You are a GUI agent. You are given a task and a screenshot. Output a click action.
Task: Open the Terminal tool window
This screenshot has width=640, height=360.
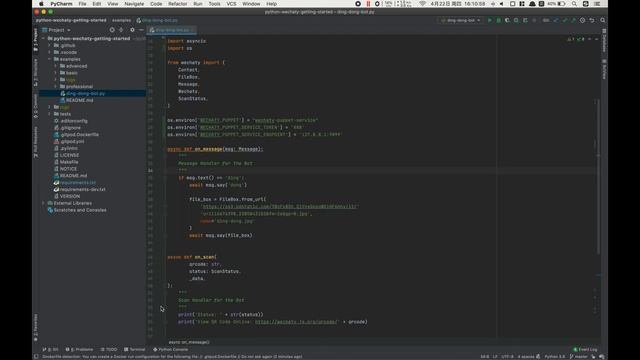(x=135, y=349)
